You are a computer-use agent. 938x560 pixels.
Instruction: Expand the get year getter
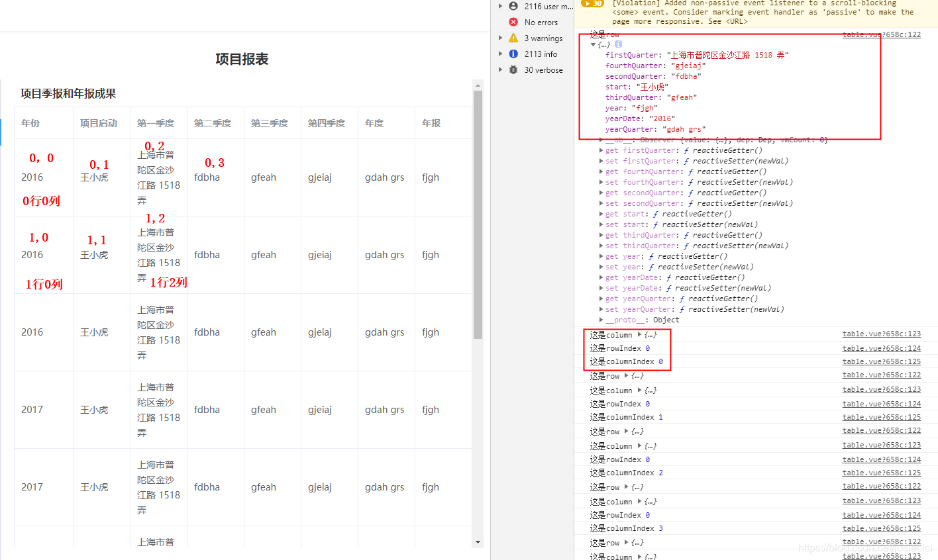(601, 256)
